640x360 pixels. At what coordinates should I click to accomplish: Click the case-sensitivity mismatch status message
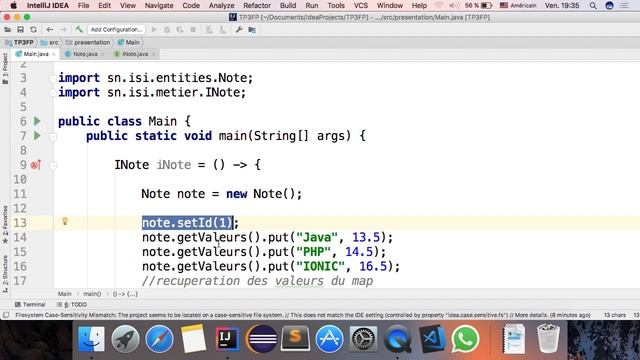[x=302, y=315]
